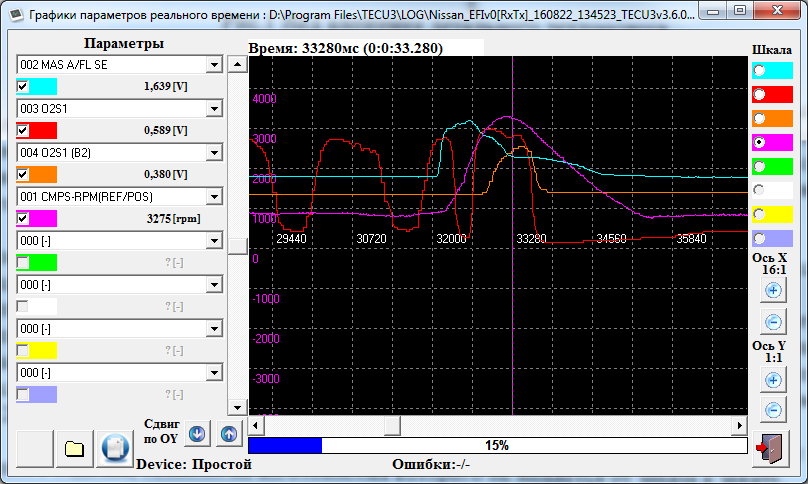The width and height of the screenshot is (808, 484).
Task: Select the orange scale radio button
Action: coord(759,118)
